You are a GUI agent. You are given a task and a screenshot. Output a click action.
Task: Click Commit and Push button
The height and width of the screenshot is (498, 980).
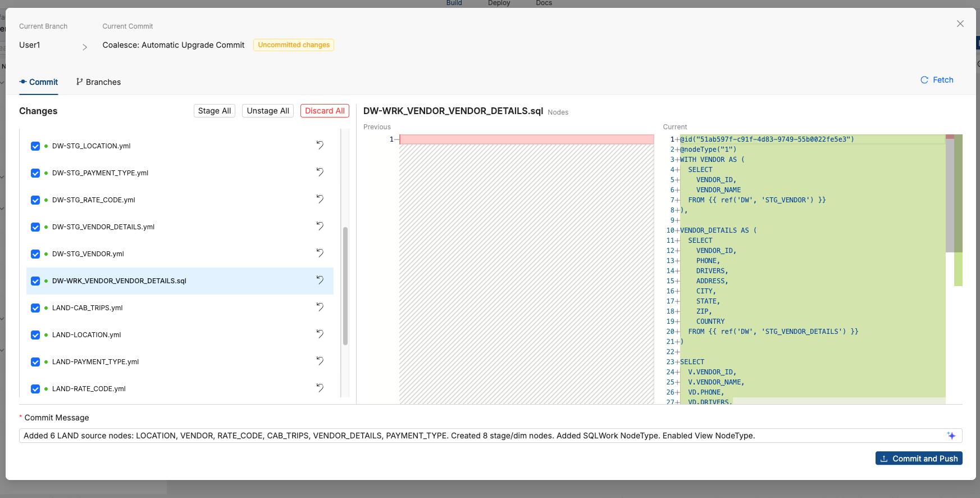[x=919, y=459]
